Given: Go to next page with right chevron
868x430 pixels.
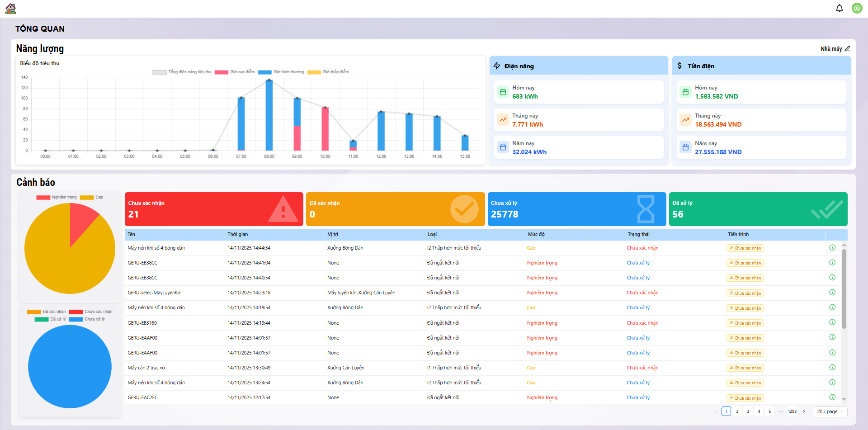Looking at the screenshot, I should point(804,411).
